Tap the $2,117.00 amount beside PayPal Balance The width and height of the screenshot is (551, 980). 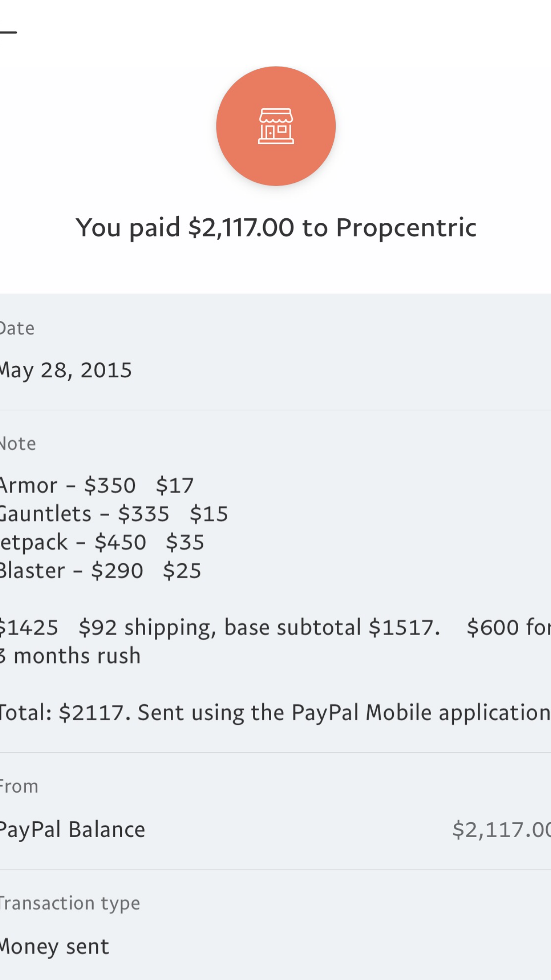coord(501,830)
